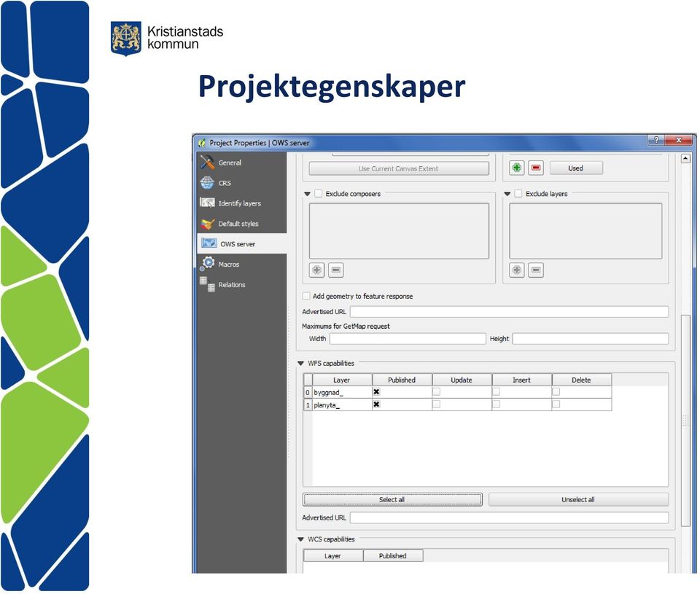Click the Published header in WCS table
Viewport: 700px width, 594px height.
[x=393, y=555]
